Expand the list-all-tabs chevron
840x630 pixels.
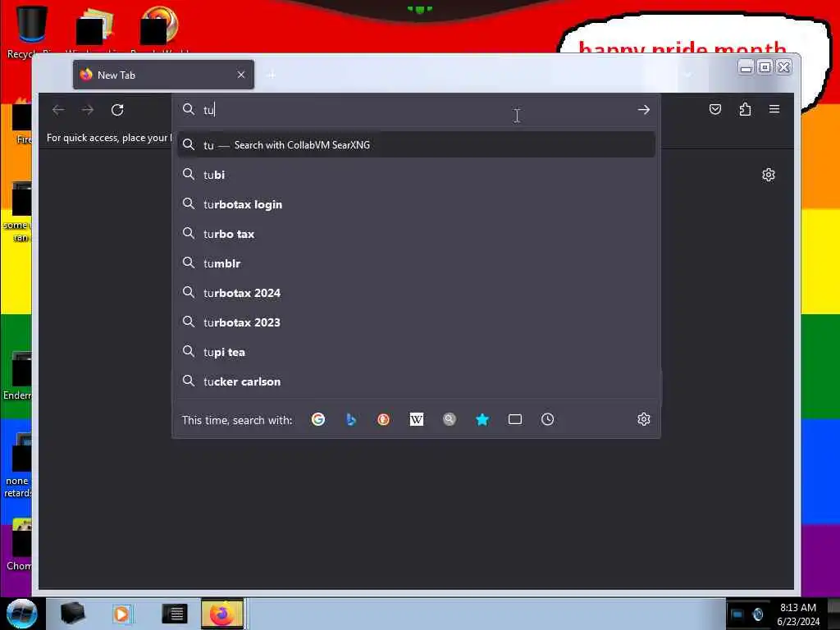tap(688, 75)
